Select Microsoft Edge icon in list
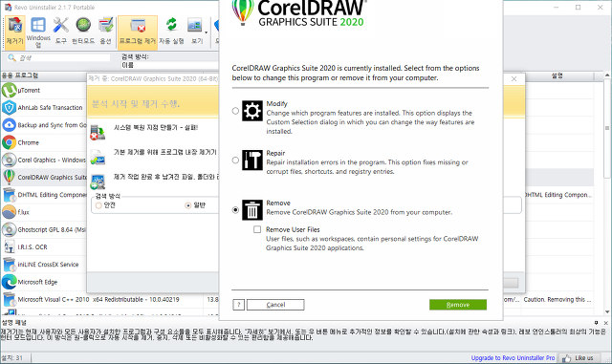612x364 pixels. click(x=9, y=282)
